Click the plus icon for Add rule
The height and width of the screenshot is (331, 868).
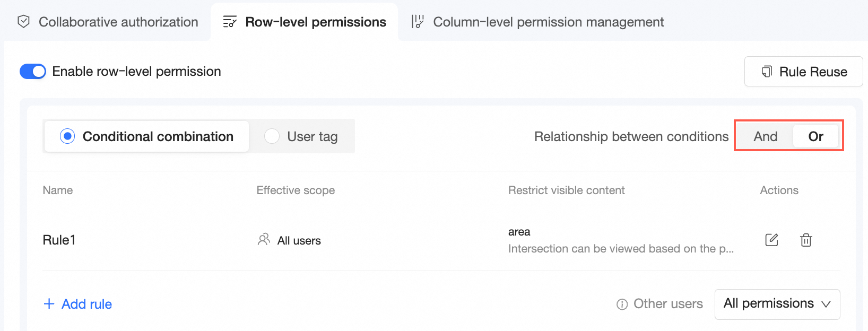(x=49, y=304)
